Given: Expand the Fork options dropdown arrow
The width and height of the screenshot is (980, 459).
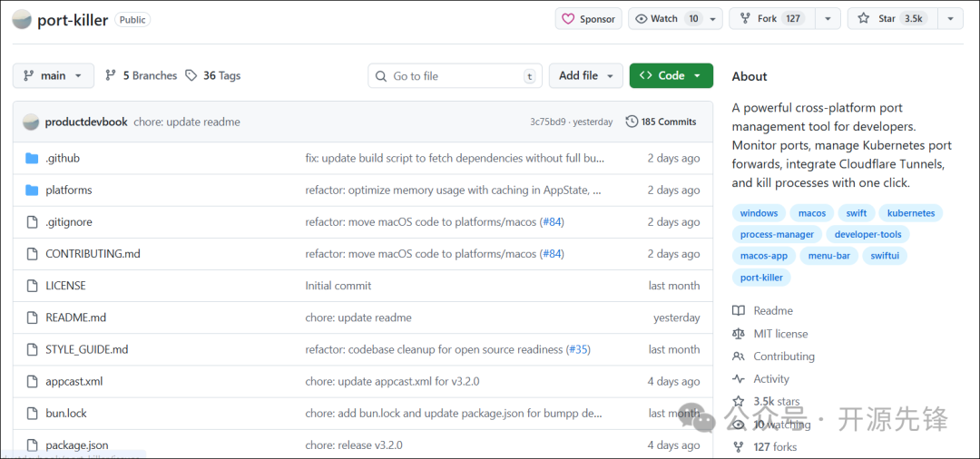Looking at the screenshot, I should 828,19.
